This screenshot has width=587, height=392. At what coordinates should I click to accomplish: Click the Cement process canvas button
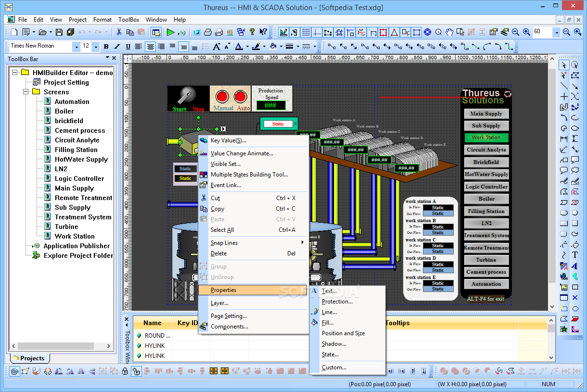(x=486, y=272)
